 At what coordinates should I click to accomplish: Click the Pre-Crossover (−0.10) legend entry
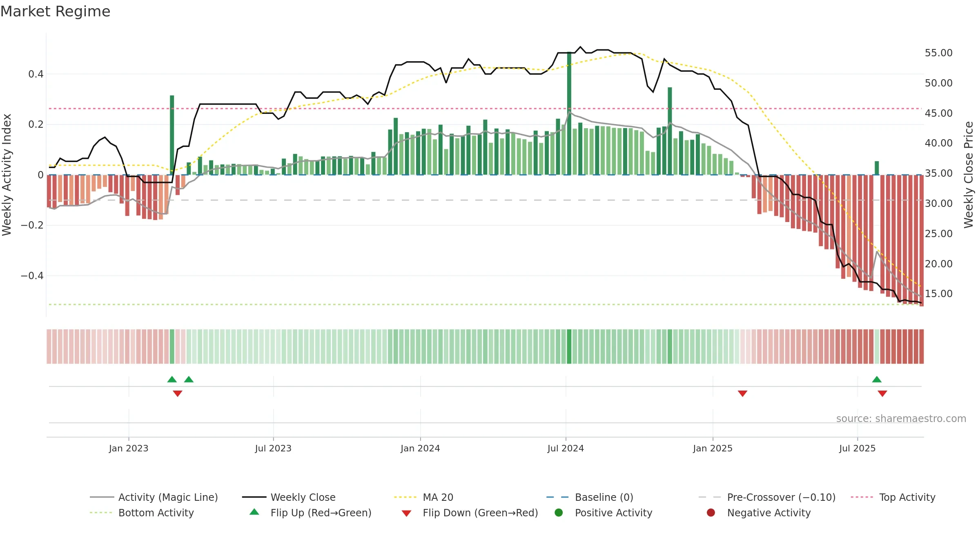(767, 497)
